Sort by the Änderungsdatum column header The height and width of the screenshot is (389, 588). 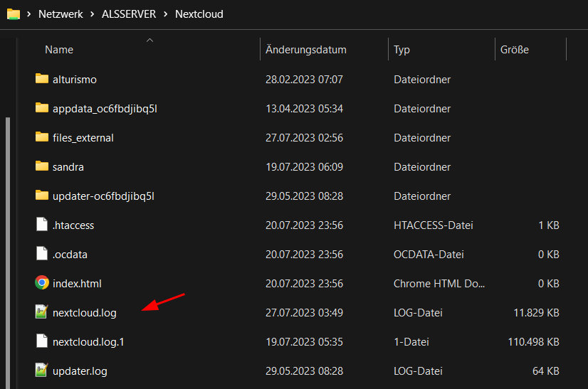pyautogui.click(x=306, y=50)
